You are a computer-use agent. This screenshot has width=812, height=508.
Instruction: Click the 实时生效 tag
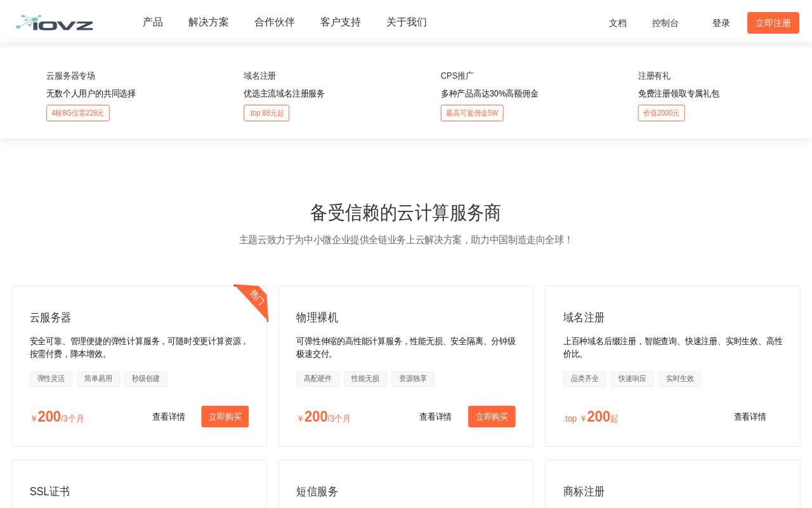click(x=680, y=379)
